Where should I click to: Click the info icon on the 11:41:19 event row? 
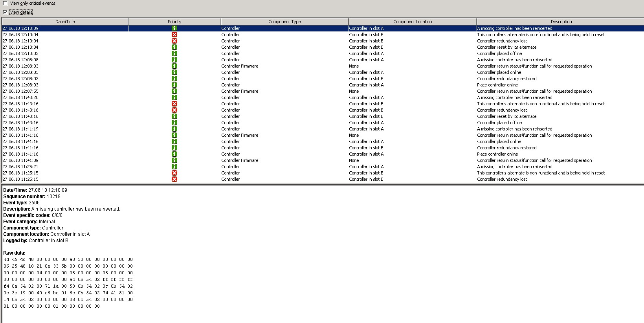174,129
